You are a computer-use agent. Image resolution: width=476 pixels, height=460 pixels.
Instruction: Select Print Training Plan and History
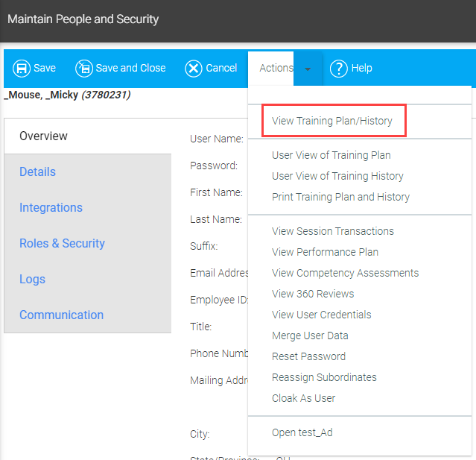[x=340, y=197]
